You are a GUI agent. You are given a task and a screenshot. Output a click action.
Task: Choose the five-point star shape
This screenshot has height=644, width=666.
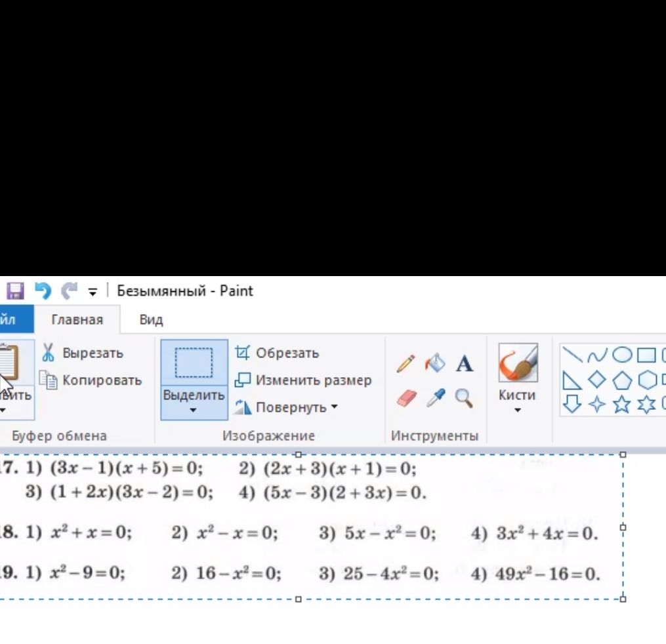coord(621,404)
